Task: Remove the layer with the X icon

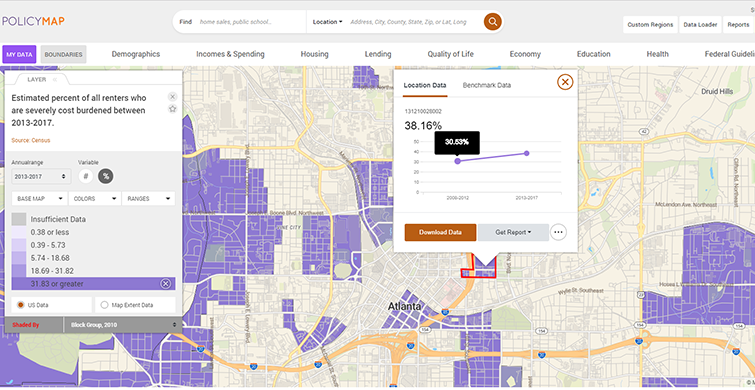Action: 173,97
